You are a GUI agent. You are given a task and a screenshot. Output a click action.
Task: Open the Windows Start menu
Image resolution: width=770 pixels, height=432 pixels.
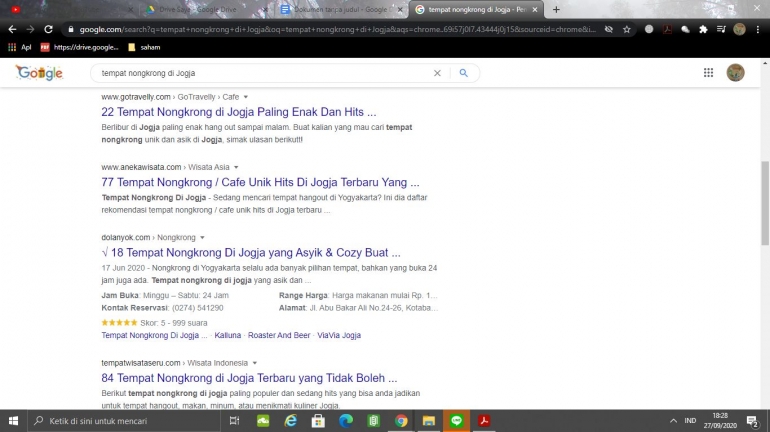click(13, 421)
